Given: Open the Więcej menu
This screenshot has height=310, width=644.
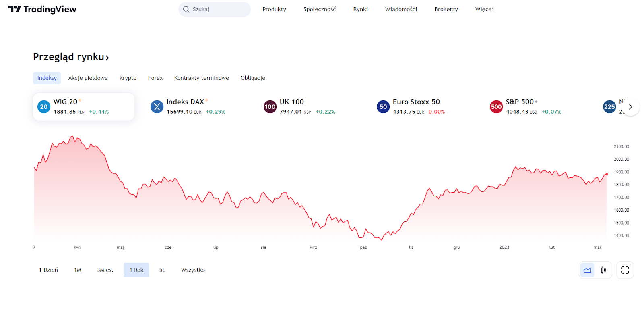Looking at the screenshot, I should tap(484, 9).
